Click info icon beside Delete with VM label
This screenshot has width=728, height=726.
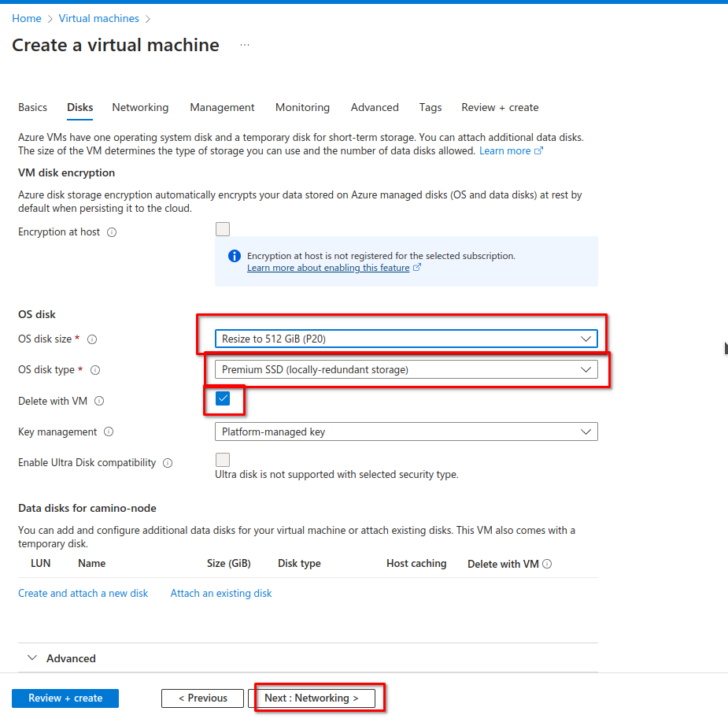[x=99, y=402]
